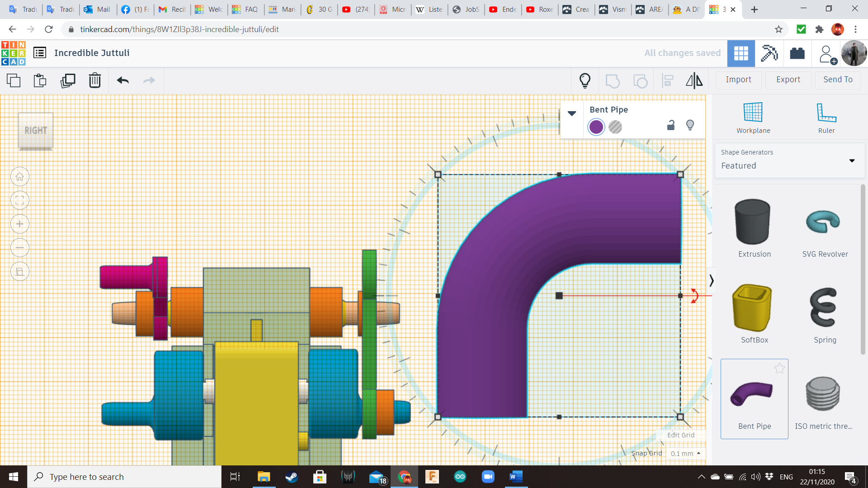This screenshot has width=868, height=488.
Task: Select the purple Solid color swatch
Action: (x=596, y=127)
